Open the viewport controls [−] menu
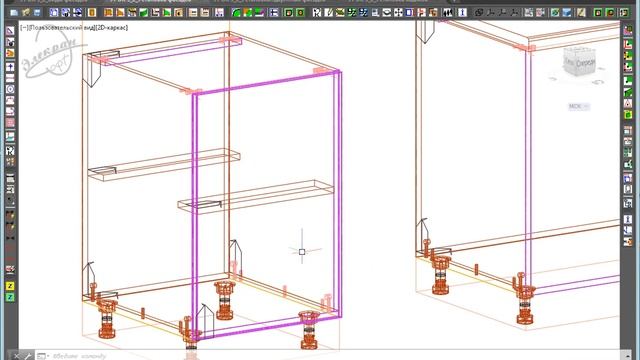 [x=24, y=27]
